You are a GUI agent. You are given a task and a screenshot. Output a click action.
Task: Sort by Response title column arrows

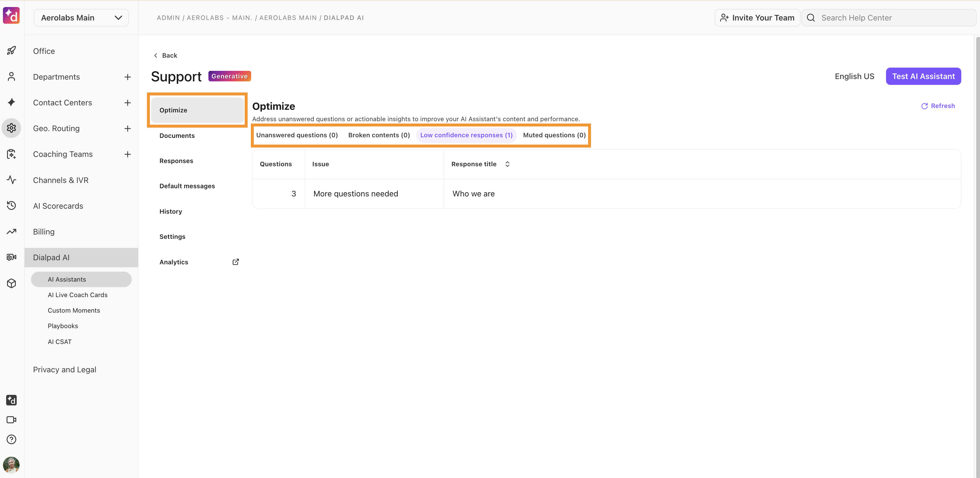tap(507, 164)
